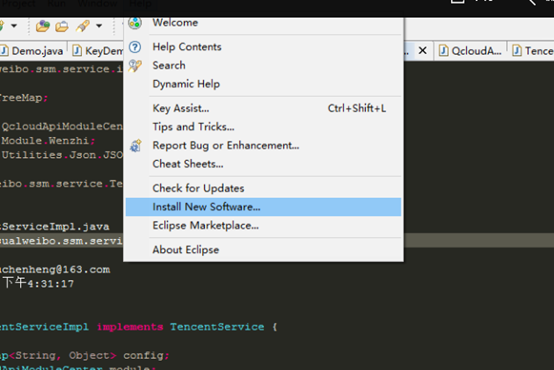Open Cheat Sheets...
Viewport: 554px width, 370px height.
tap(263, 164)
